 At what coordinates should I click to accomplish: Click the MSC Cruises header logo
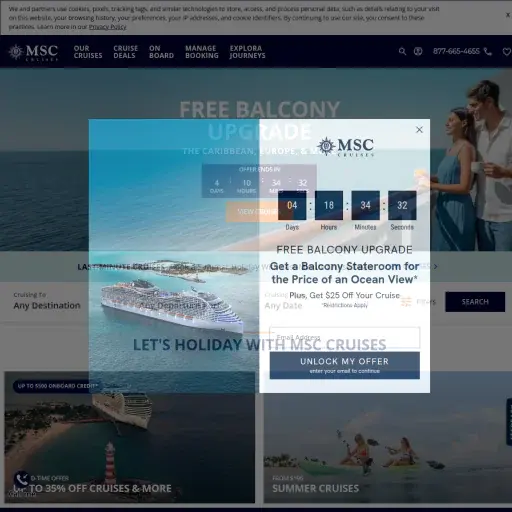33,52
